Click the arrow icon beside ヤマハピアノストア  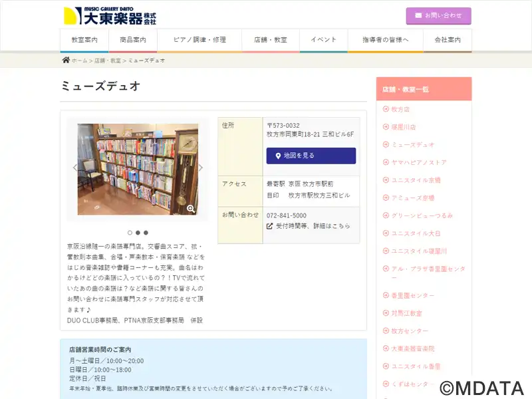pos(386,162)
